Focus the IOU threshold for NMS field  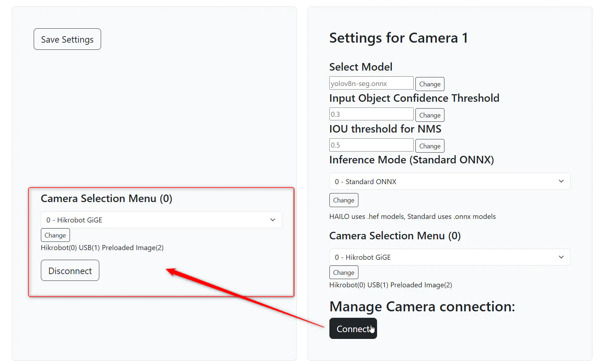pyautogui.click(x=371, y=145)
